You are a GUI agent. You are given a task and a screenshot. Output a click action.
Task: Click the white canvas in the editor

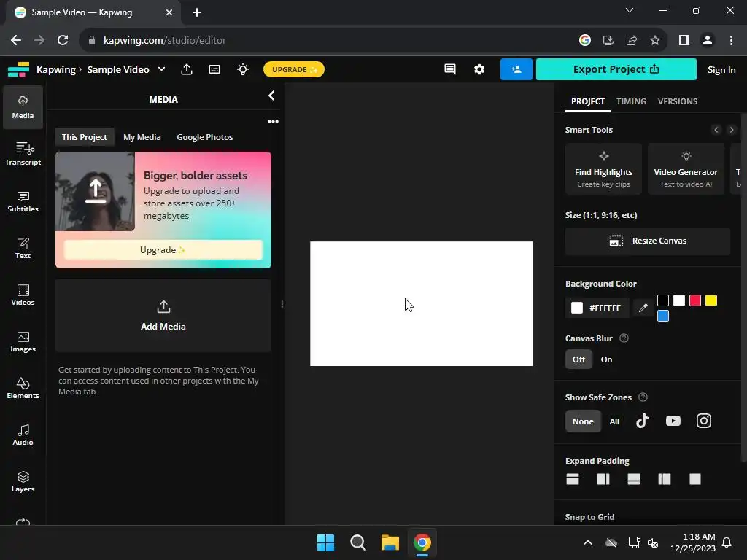(x=421, y=304)
